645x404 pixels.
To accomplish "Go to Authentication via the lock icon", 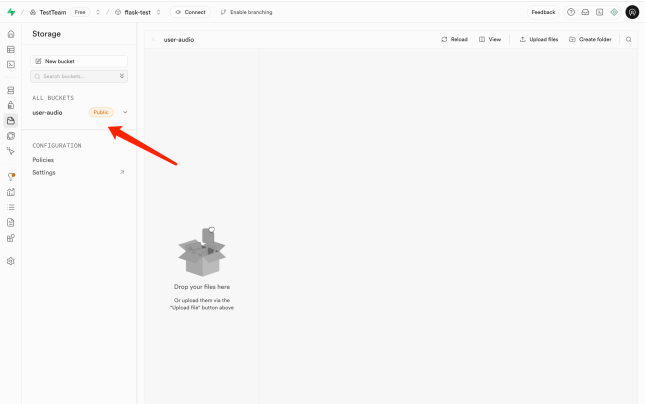I will (x=11, y=105).
